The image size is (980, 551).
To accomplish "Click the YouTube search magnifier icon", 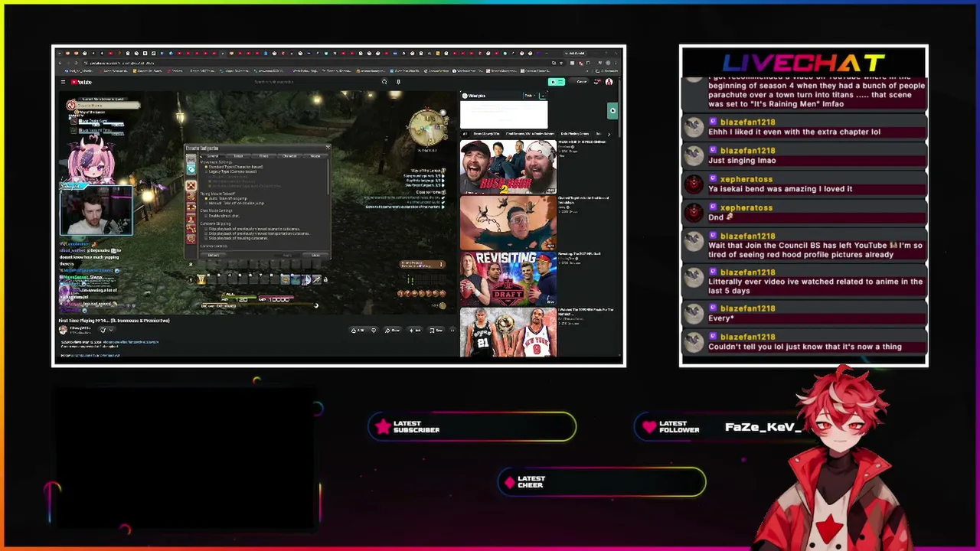I will [384, 82].
